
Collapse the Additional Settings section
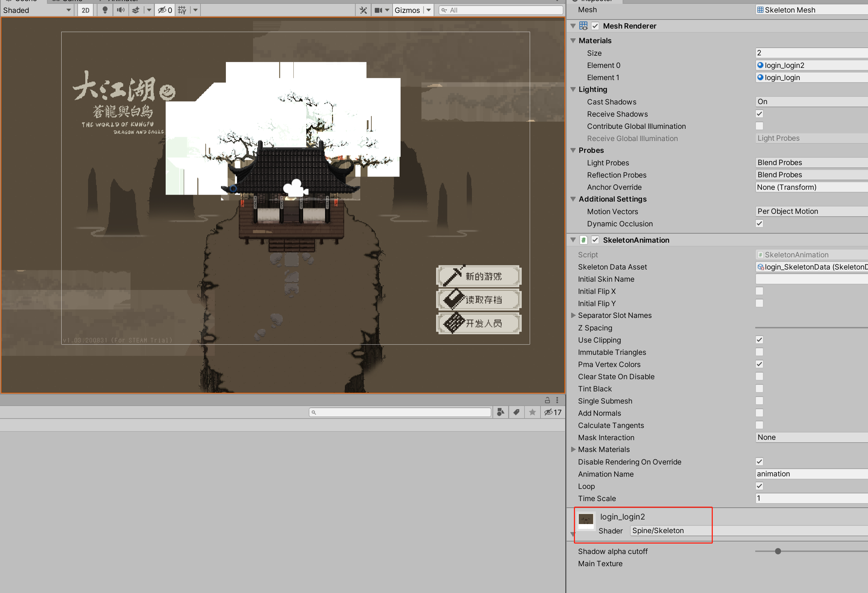coord(573,199)
